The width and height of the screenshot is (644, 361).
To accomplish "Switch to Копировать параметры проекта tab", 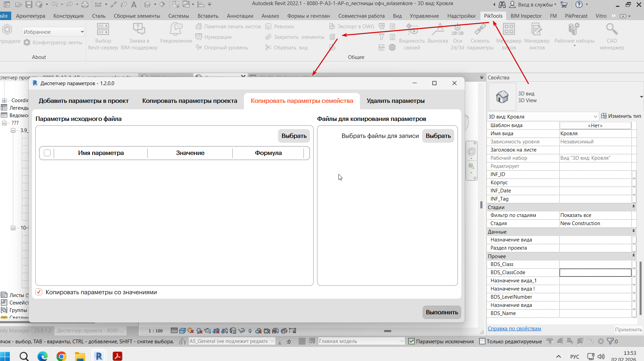I will (x=190, y=101).
